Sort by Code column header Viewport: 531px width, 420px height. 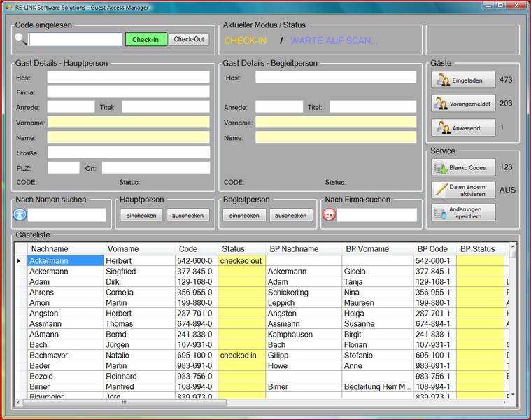(x=197, y=249)
